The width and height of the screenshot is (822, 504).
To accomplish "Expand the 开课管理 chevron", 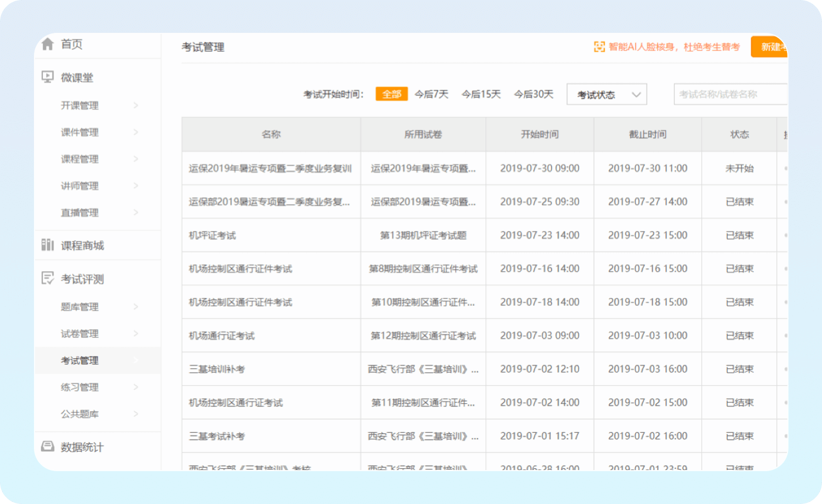I will pos(136,105).
